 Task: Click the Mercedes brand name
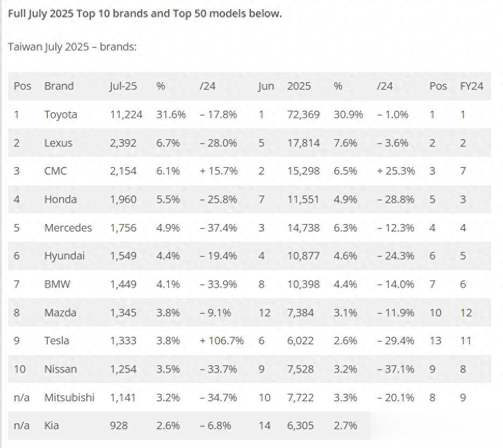tap(68, 228)
